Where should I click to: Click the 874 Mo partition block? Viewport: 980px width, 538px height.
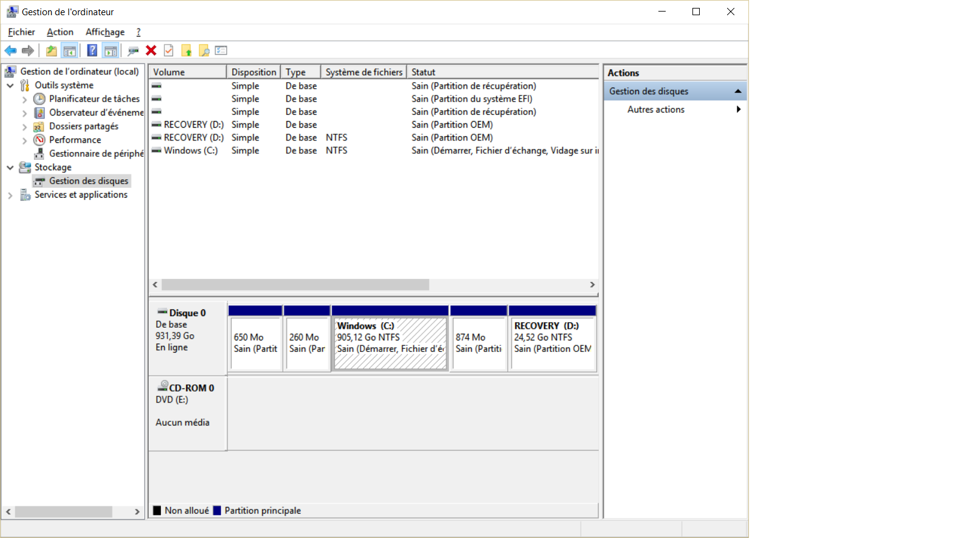pos(478,339)
